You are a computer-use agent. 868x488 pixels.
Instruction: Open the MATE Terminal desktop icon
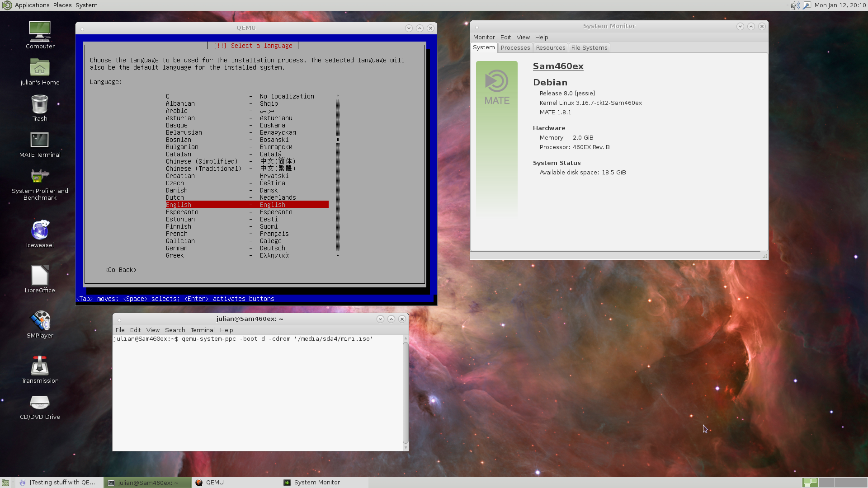[x=40, y=140]
